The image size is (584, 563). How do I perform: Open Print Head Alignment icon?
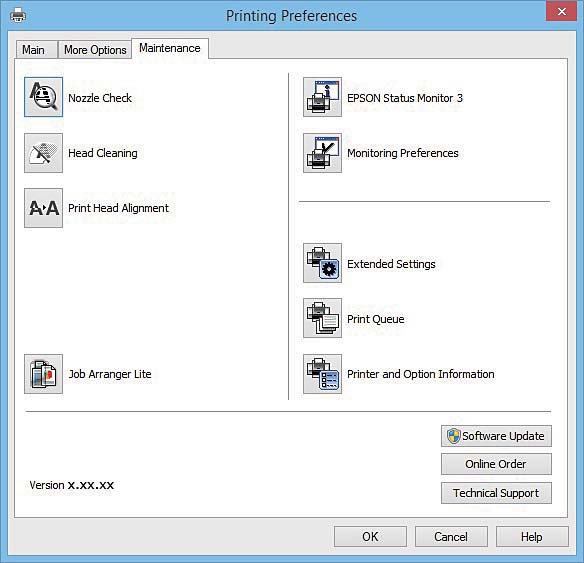point(44,208)
